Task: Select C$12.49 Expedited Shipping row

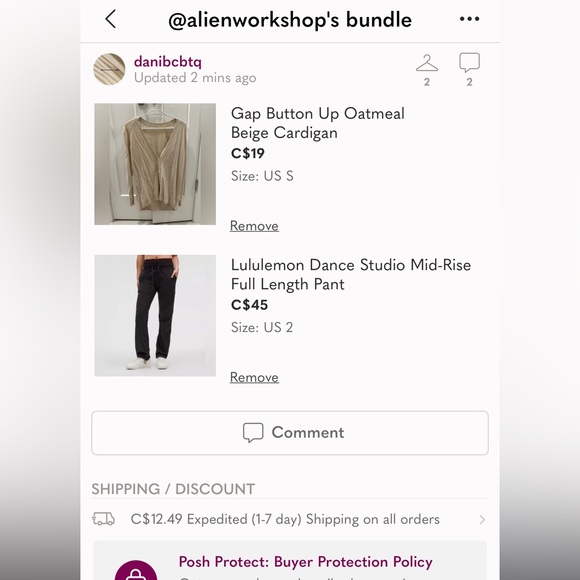Action: point(290,519)
